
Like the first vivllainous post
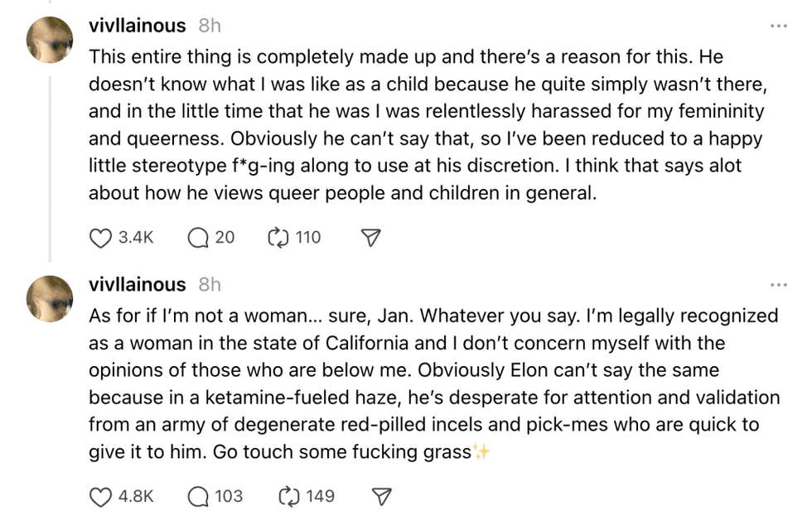pyautogui.click(x=100, y=238)
